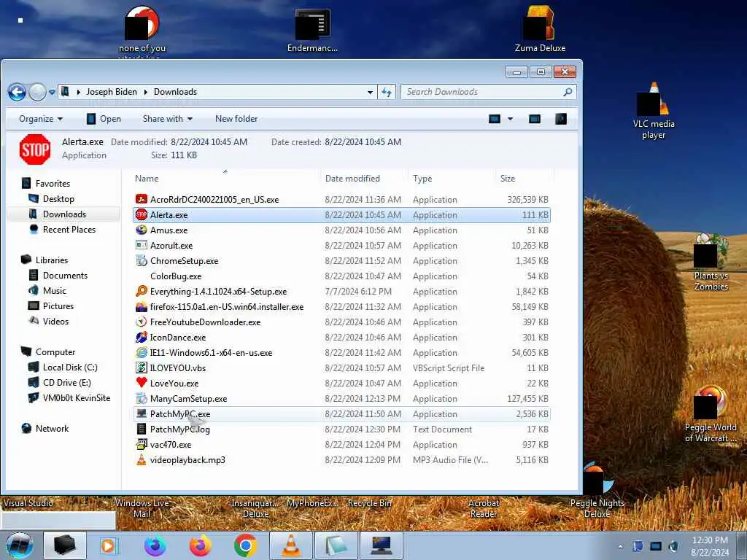The width and height of the screenshot is (747, 560).
Task: Click the Back navigation arrow button
Action: coord(17,92)
